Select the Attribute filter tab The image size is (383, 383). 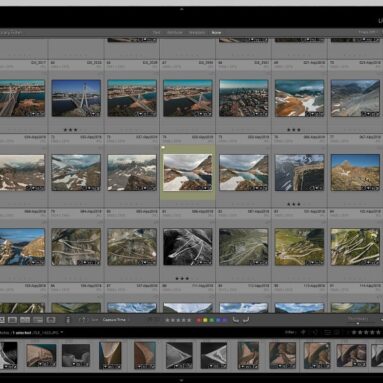175,33
